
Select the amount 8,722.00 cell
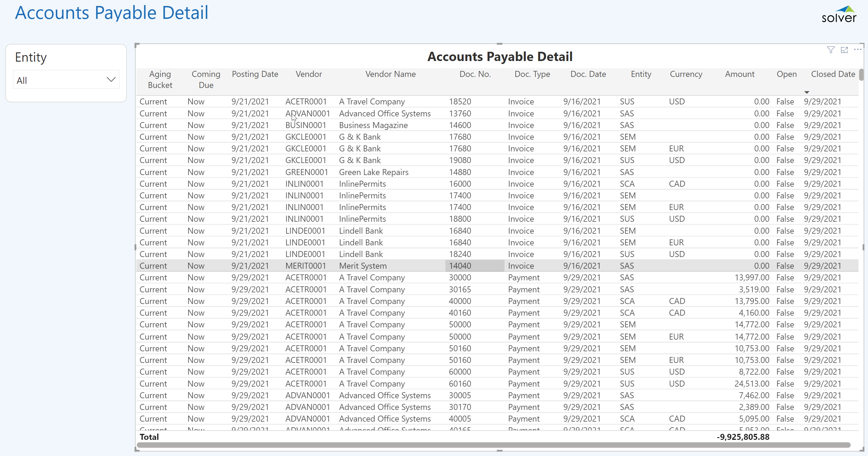[x=754, y=372]
